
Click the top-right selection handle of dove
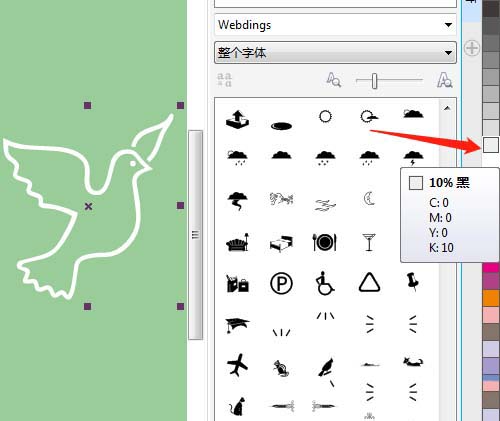pyautogui.click(x=180, y=106)
